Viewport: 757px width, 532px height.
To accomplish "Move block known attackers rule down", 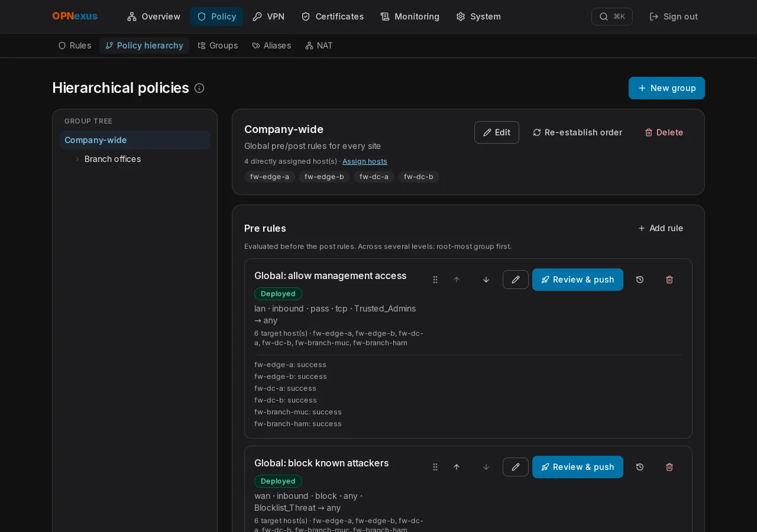I will (486, 467).
